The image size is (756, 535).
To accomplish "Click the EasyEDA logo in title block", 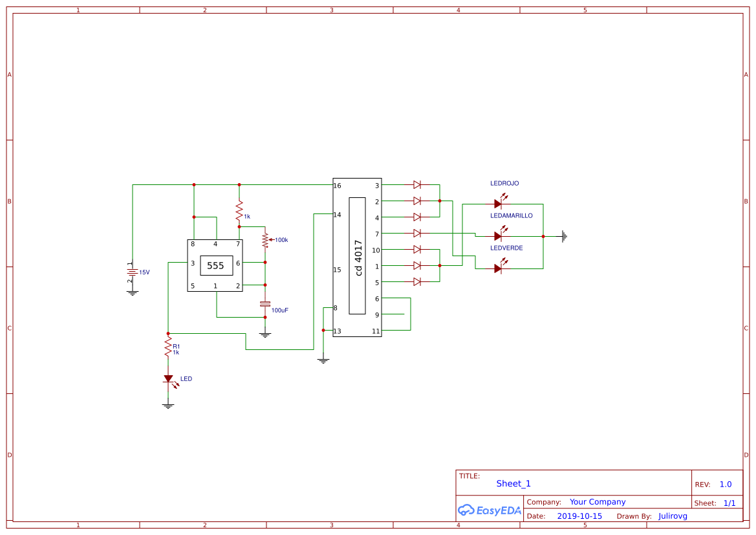I will pos(490,510).
